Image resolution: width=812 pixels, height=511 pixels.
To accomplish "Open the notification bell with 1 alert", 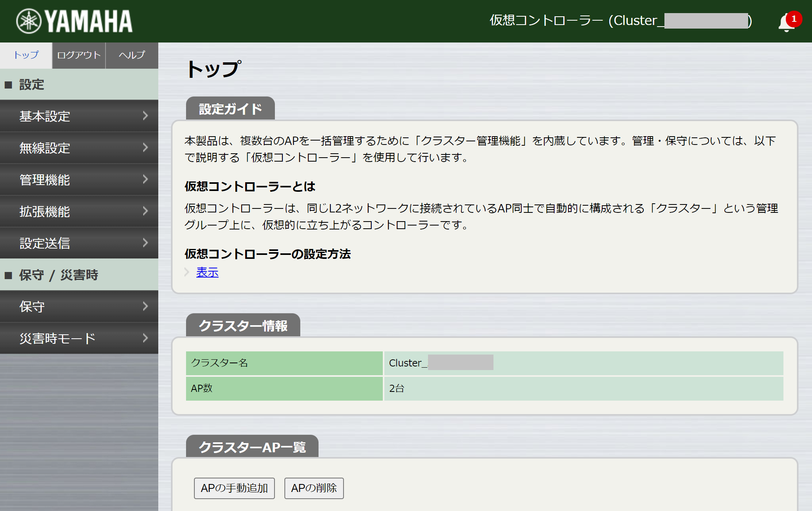I will pos(785,22).
